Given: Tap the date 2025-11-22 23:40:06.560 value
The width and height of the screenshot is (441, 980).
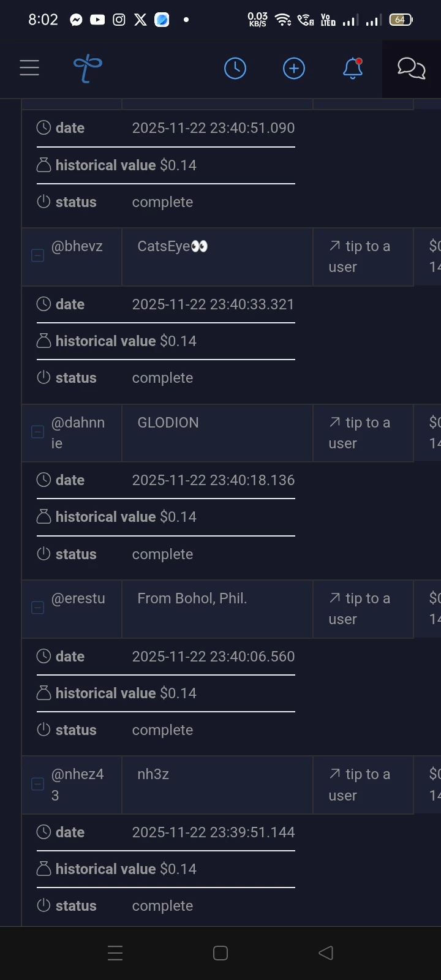Looking at the screenshot, I should click(x=214, y=657).
